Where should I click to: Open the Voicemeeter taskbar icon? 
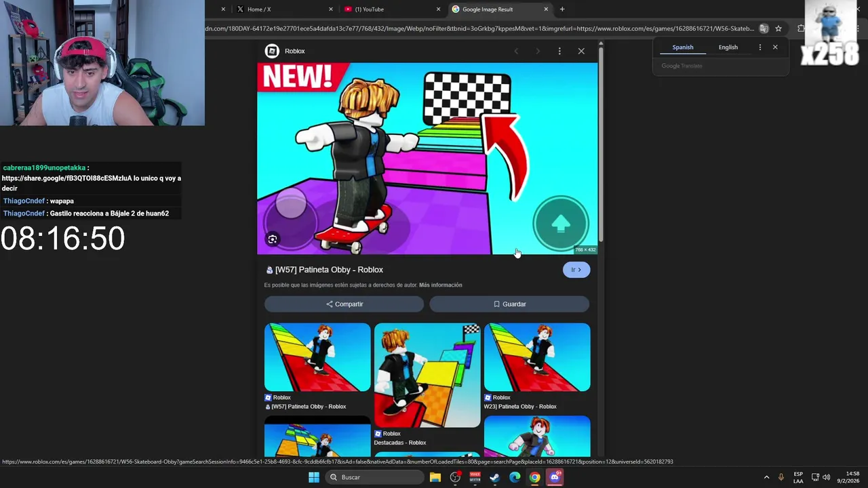475,477
